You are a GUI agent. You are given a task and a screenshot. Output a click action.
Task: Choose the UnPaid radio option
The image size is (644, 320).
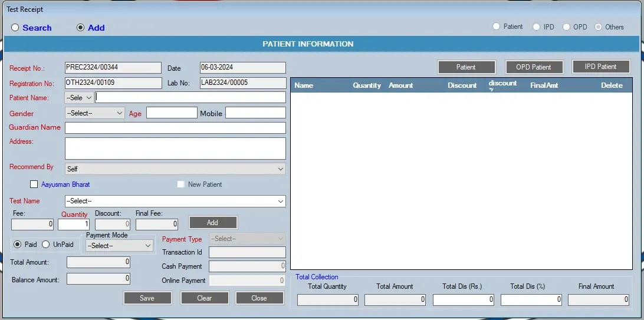click(x=45, y=245)
